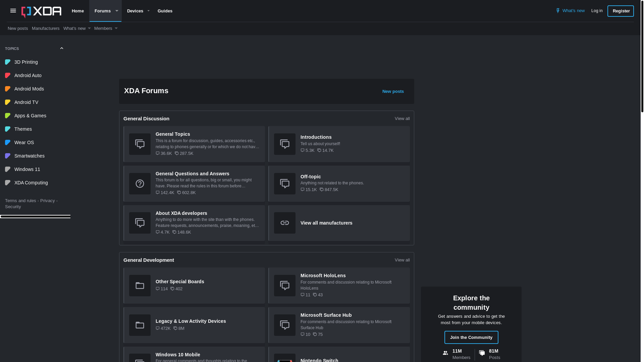644x362 pixels.
Task: Select Manufacturers in the sub-navigation
Action: coord(46,28)
